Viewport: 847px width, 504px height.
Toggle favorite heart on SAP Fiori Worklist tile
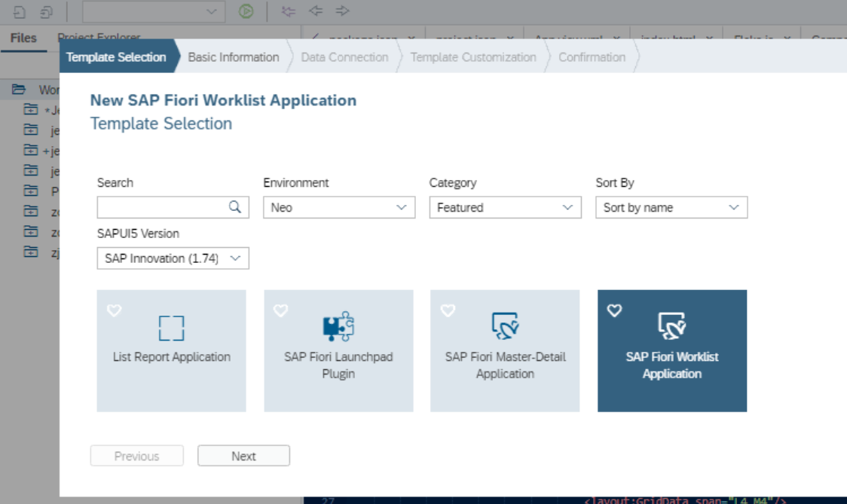pos(614,310)
